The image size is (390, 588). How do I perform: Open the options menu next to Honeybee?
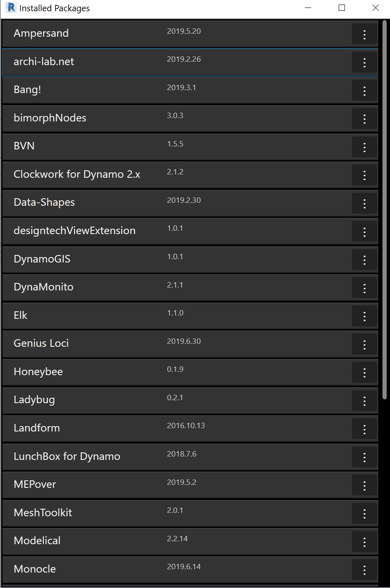pos(364,372)
